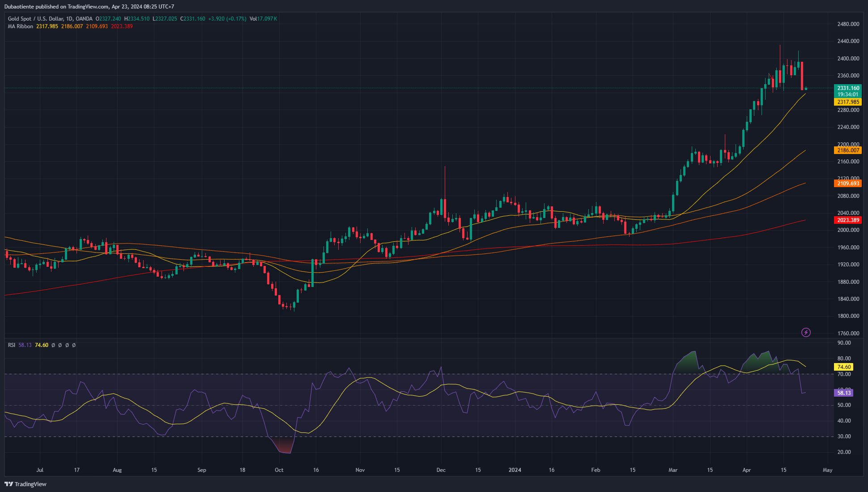
Task: Click yellow MA value 2317.985 in legend
Action: (47, 26)
